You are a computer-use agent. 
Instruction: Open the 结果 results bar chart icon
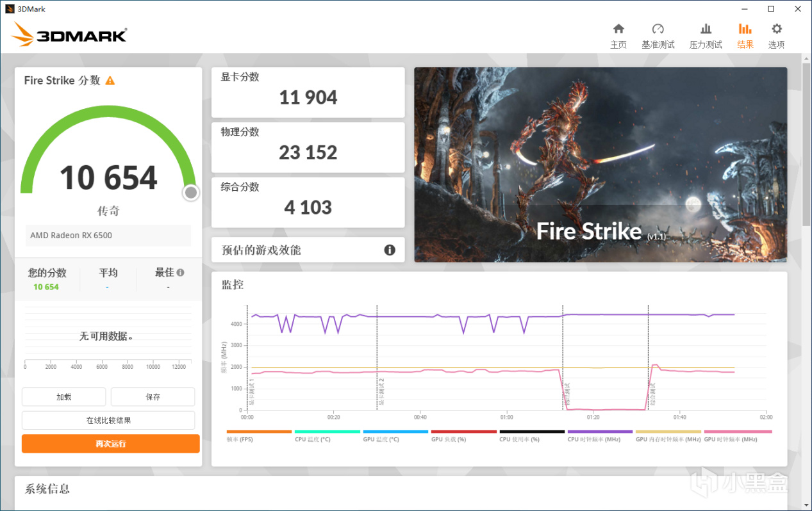(745, 29)
